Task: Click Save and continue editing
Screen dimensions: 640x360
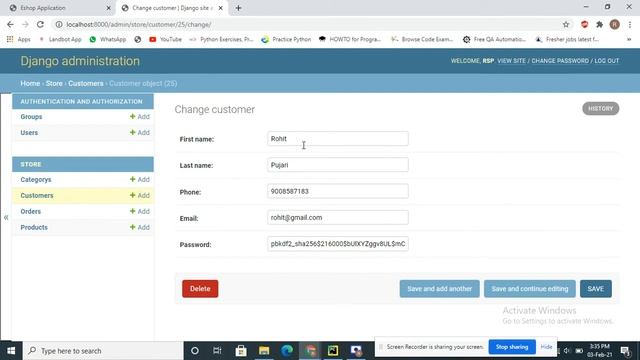Action: coord(530,289)
